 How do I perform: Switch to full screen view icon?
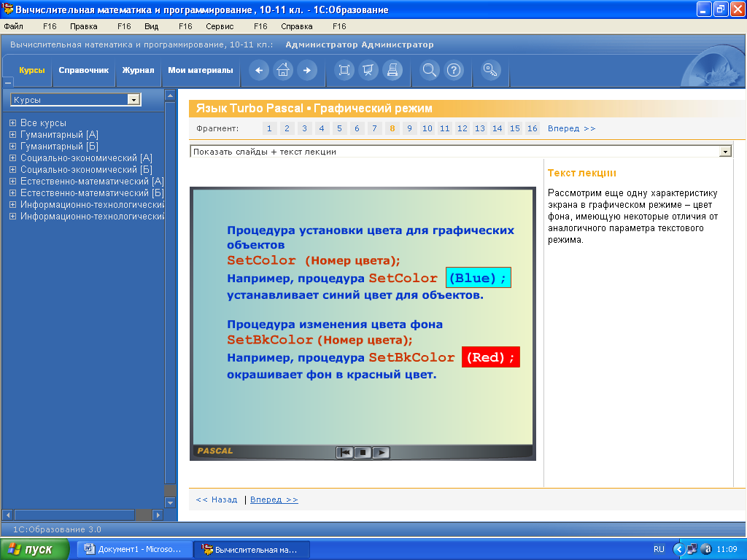344,71
